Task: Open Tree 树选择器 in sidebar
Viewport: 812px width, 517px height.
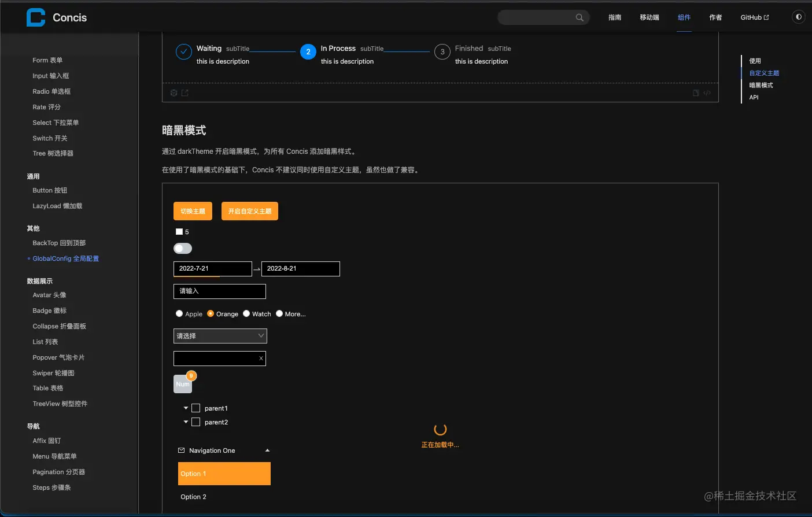Action: point(53,153)
